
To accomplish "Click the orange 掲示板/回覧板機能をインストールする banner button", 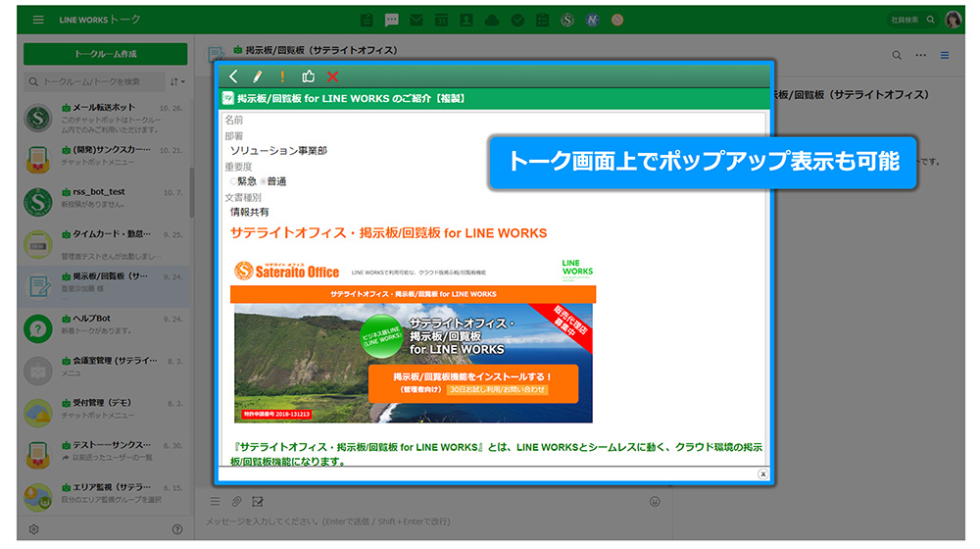I will coord(473,383).
